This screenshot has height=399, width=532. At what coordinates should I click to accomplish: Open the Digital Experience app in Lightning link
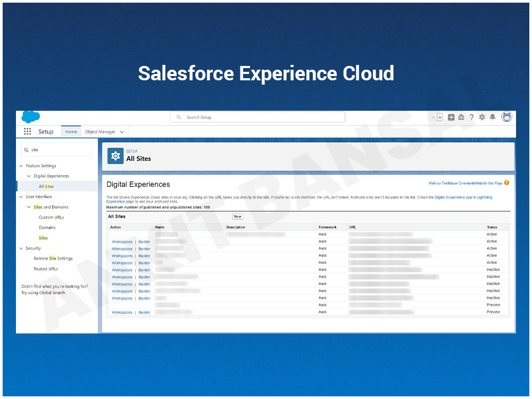(463, 197)
